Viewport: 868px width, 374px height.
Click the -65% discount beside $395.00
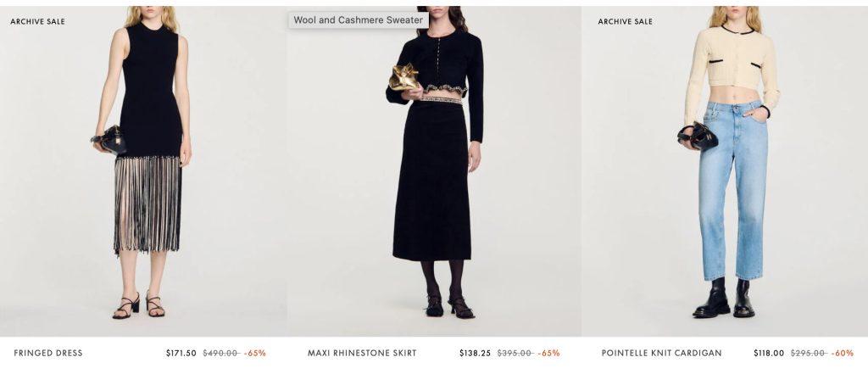549,353
